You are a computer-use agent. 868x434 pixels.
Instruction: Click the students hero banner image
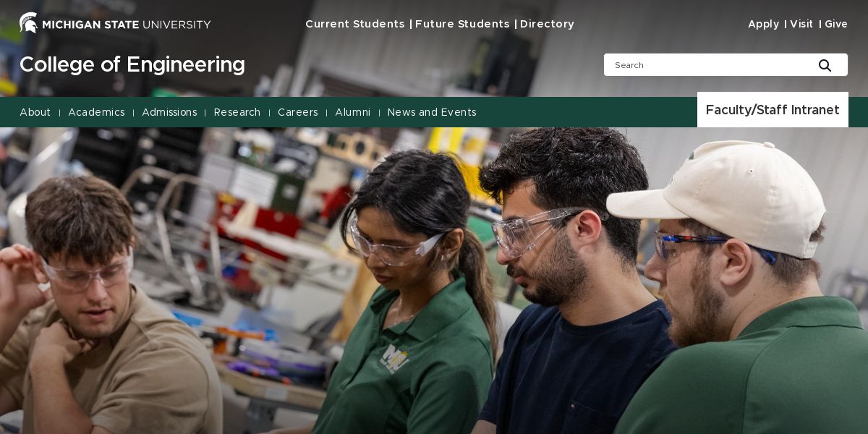[x=434, y=281]
